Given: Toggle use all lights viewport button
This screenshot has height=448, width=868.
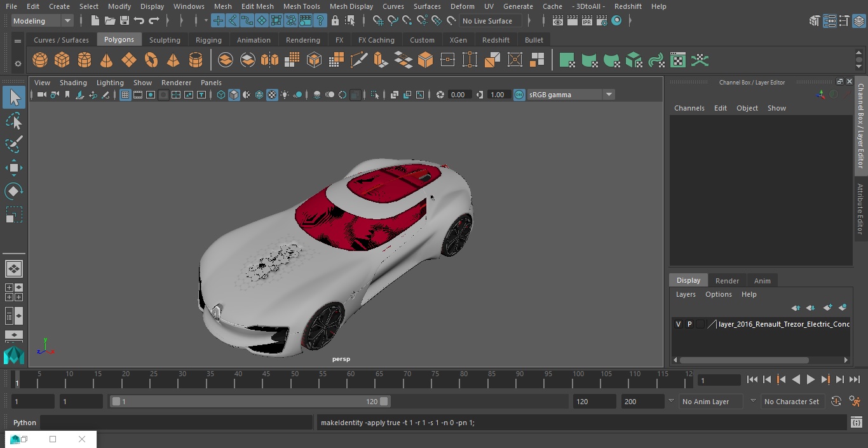Looking at the screenshot, I should (x=285, y=95).
